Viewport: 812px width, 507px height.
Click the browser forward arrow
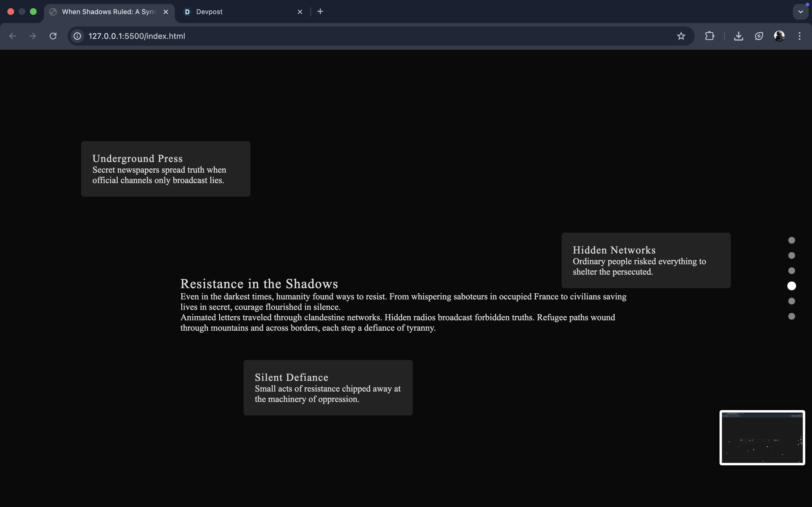32,36
